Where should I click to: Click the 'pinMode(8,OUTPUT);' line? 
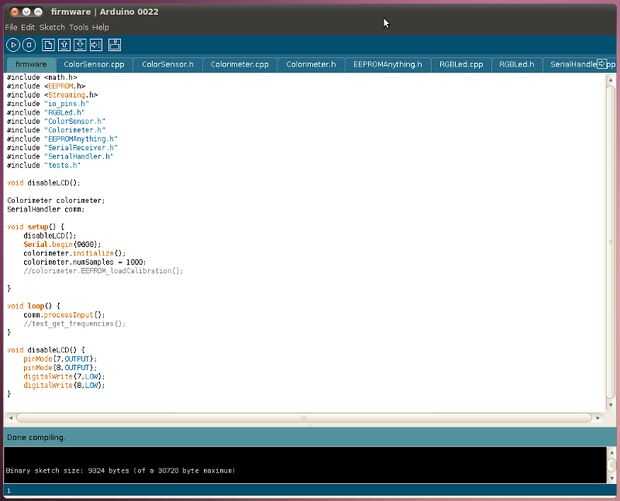(x=60, y=368)
